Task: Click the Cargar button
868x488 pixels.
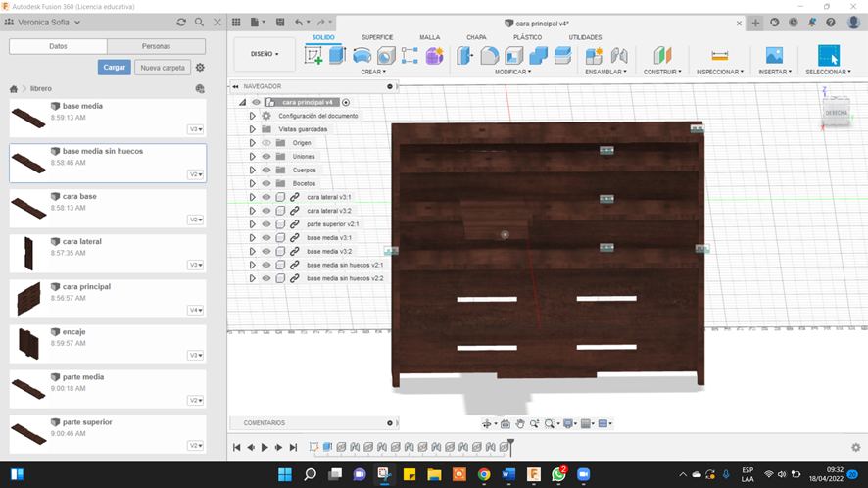Action: pos(114,67)
